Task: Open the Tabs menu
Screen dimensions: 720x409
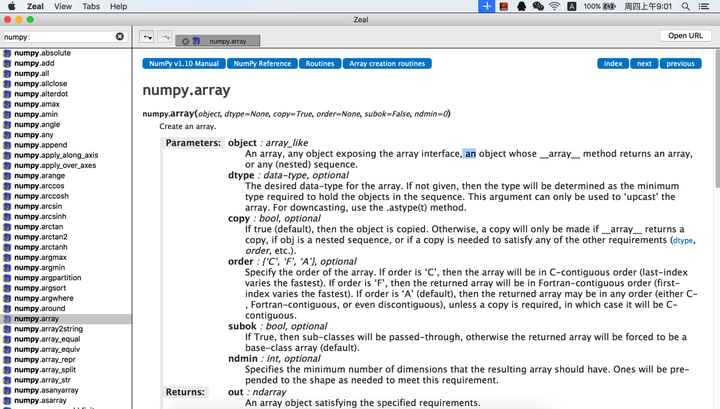Action: click(x=91, y=6)
